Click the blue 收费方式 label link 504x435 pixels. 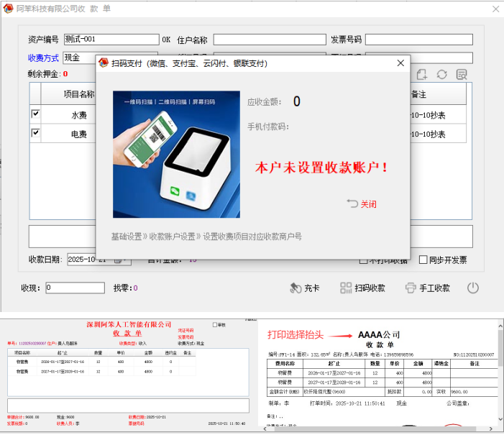click(x=43, y=58)
